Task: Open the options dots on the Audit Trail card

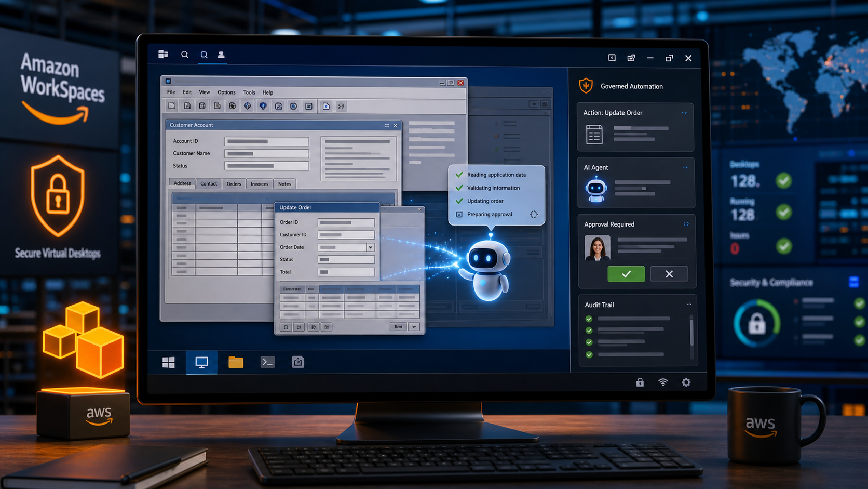Action: 689,305
